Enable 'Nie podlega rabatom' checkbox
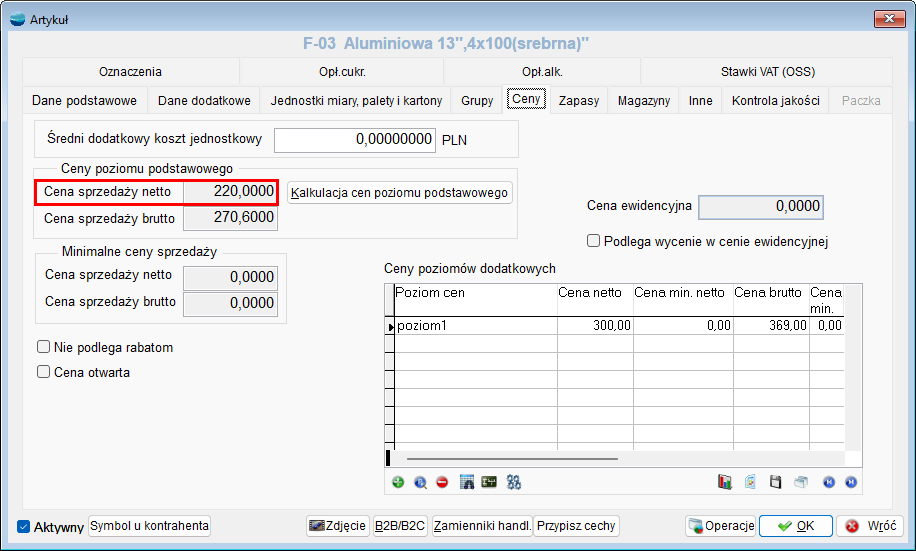Viewport: 916px width, 551px height. pyautogui.click(x=44, y=347)
